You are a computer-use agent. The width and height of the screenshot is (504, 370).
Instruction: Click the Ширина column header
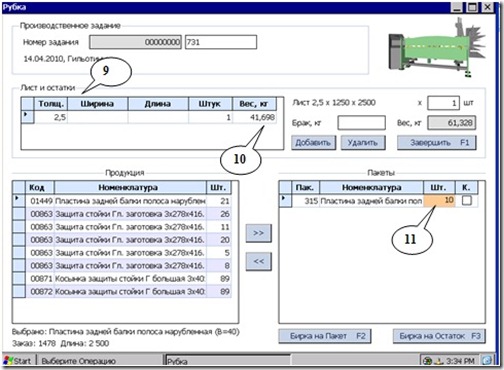[x=98, y=104]
